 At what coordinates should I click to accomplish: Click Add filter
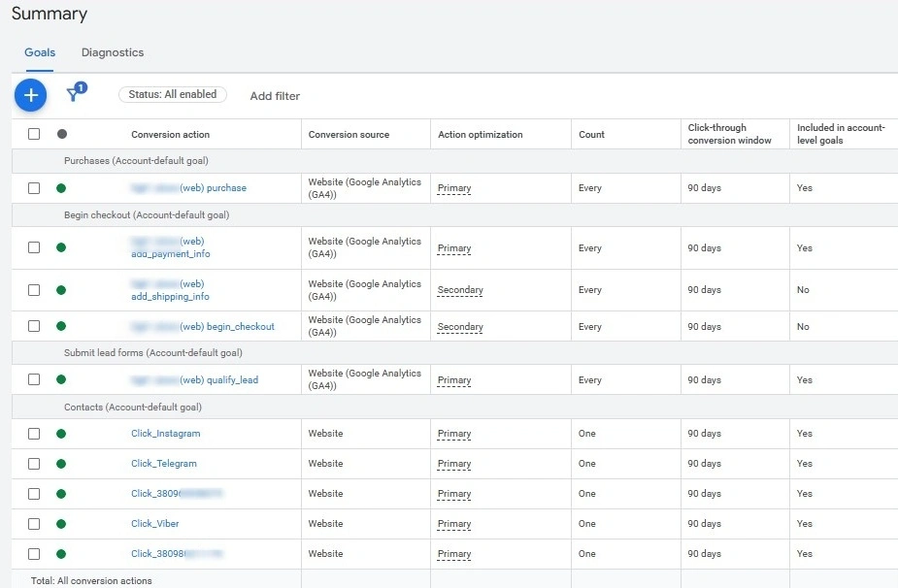tap(275, 95)
